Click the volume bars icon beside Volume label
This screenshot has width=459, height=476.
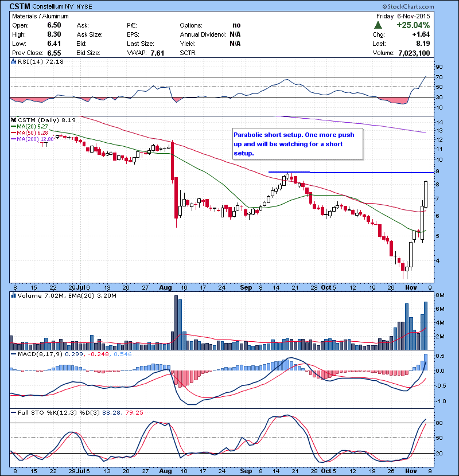tap(14, 295)
